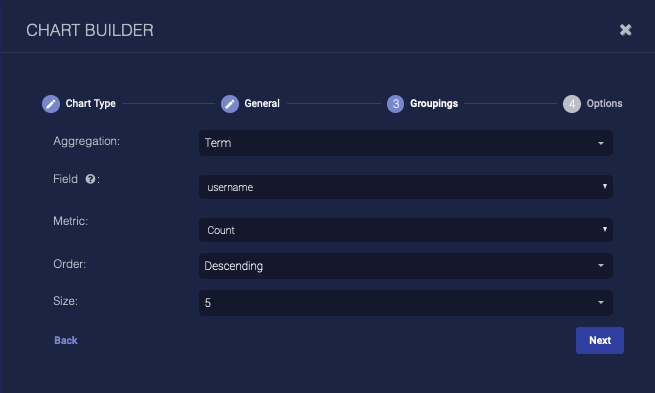Click the Chart Type step label

[91, 104]
